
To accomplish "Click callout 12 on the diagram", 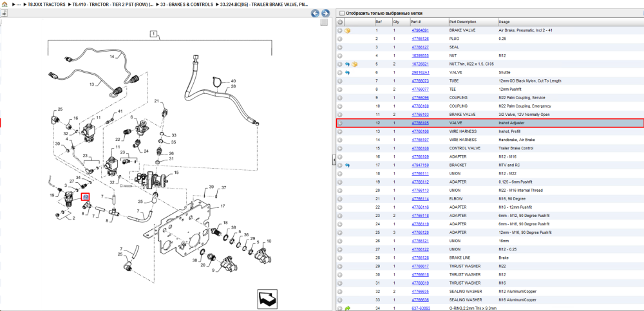I will pyautogui.click(x=86, y=197).
